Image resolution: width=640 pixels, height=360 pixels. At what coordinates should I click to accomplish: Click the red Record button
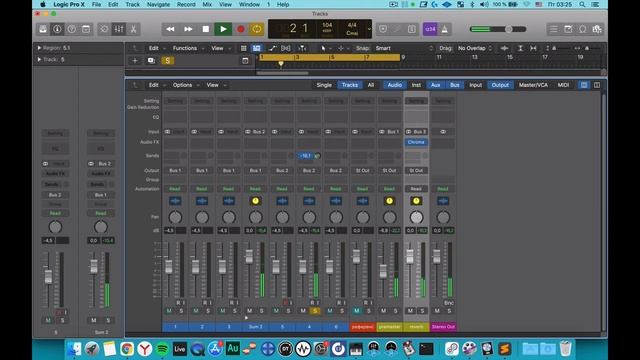(240, 29)
